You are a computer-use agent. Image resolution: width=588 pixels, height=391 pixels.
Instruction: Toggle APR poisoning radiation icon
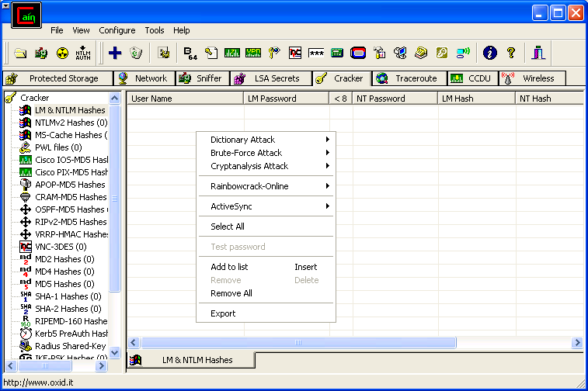pos(62,53)
